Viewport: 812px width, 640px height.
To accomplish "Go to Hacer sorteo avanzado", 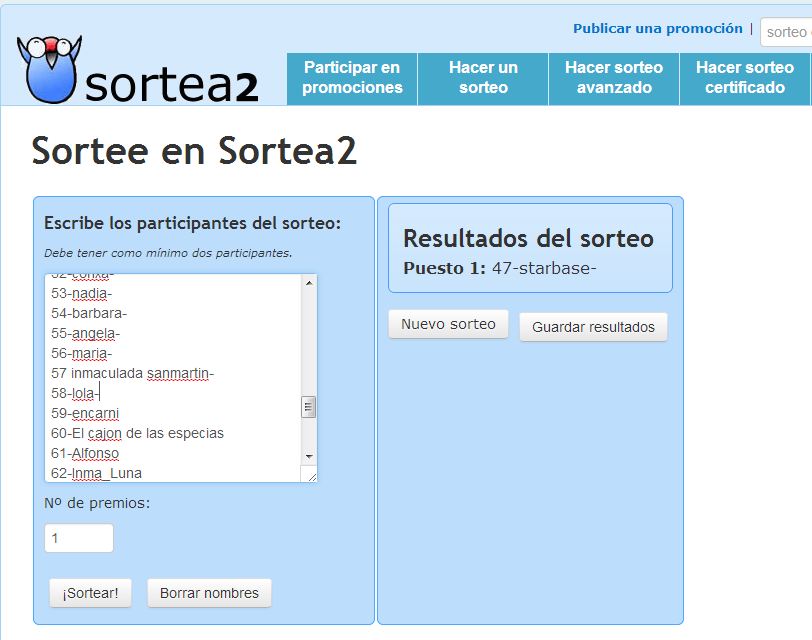I will click(614, 78).
